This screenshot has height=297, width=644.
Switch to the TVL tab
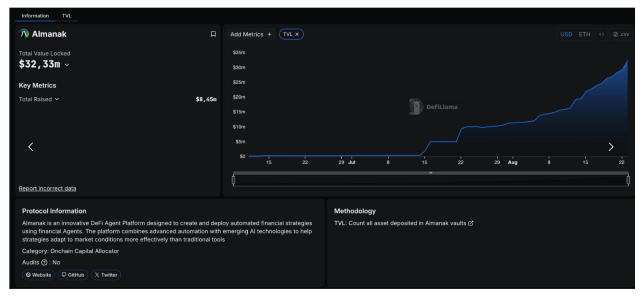(x=67, y=16)
